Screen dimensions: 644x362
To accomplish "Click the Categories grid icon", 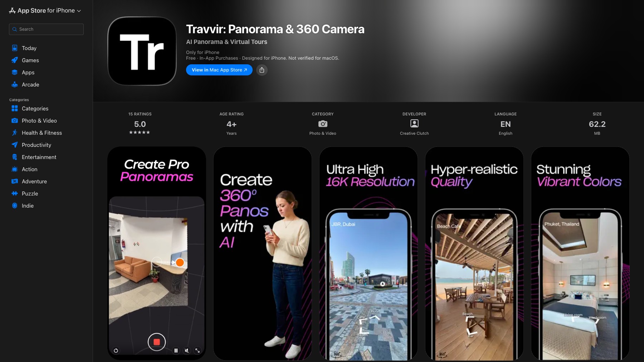I will [15, 108].
